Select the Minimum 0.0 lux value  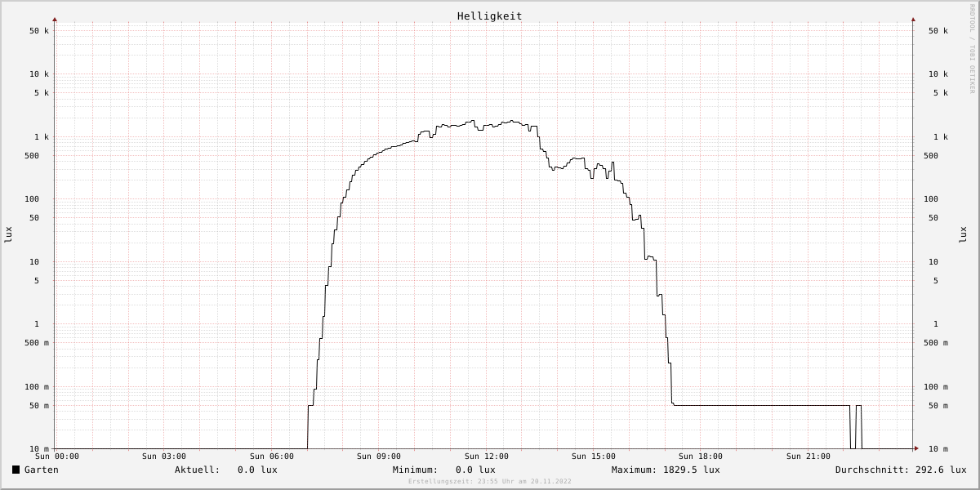475,470
